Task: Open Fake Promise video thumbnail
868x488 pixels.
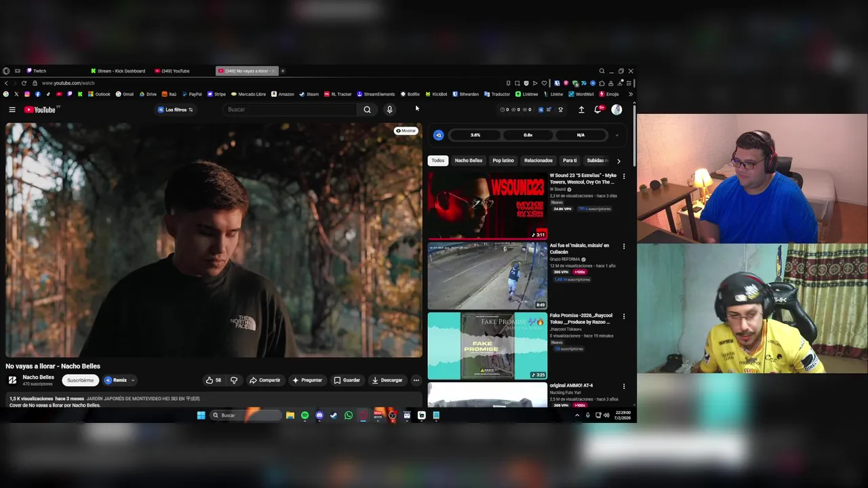Action: pos(488,346)
